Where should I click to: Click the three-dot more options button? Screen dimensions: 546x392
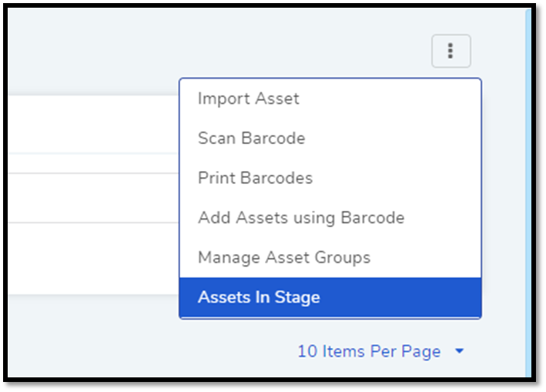[451, 51]
